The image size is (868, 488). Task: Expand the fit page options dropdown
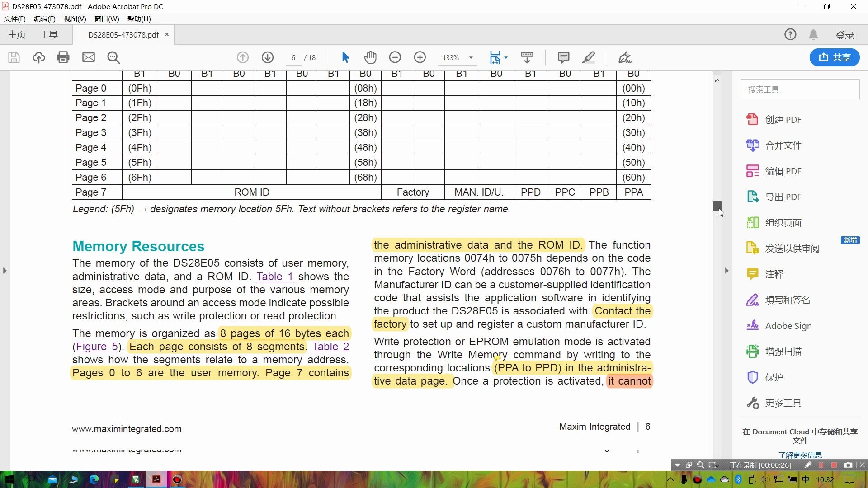[x=506, y=57]
